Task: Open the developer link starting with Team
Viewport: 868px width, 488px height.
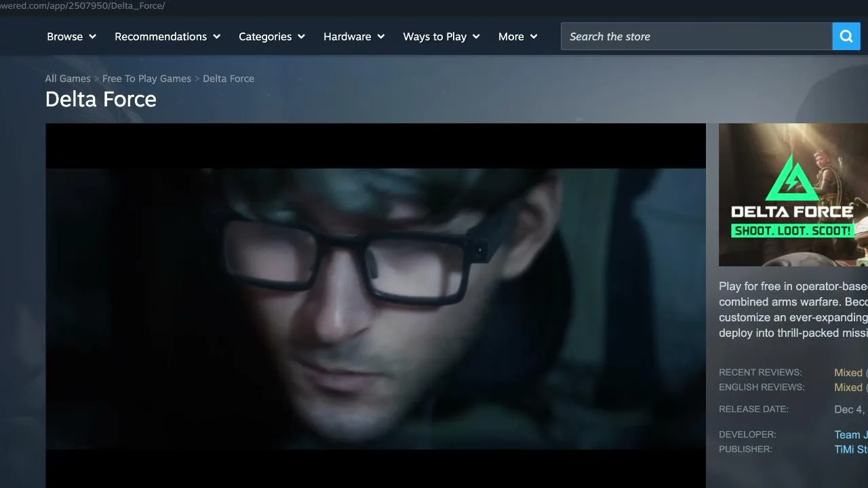Action: pyautogui.click(x=851, y=435)
